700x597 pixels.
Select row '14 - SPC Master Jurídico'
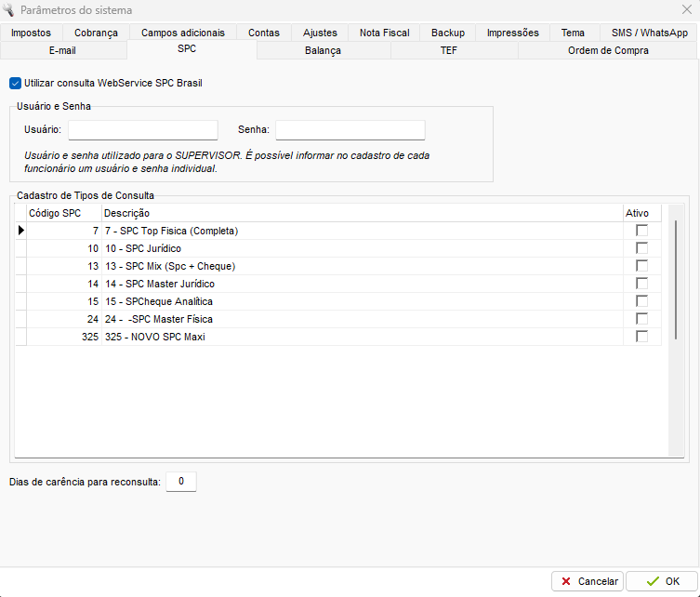pyautogui.click(x=338, y=284)
